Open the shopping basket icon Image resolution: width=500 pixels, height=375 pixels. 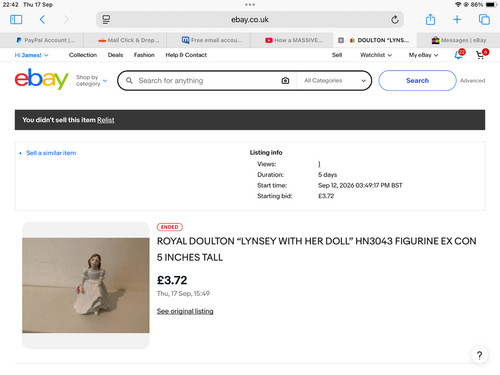tap(481, 54)
